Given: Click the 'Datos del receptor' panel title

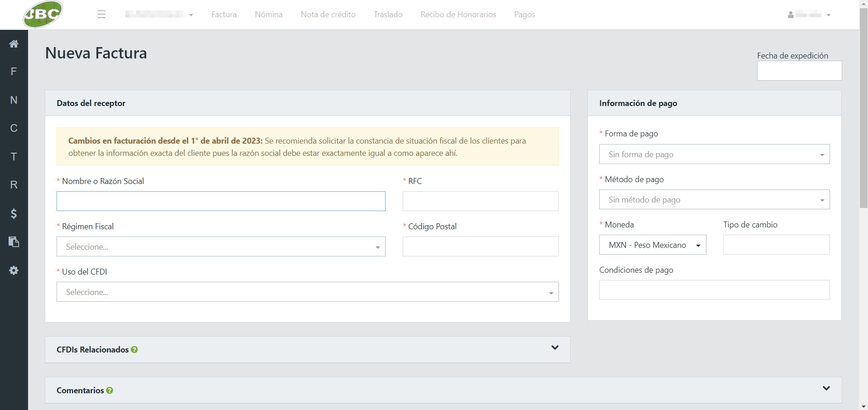Looking at the screenshot, I should [91, 103].
